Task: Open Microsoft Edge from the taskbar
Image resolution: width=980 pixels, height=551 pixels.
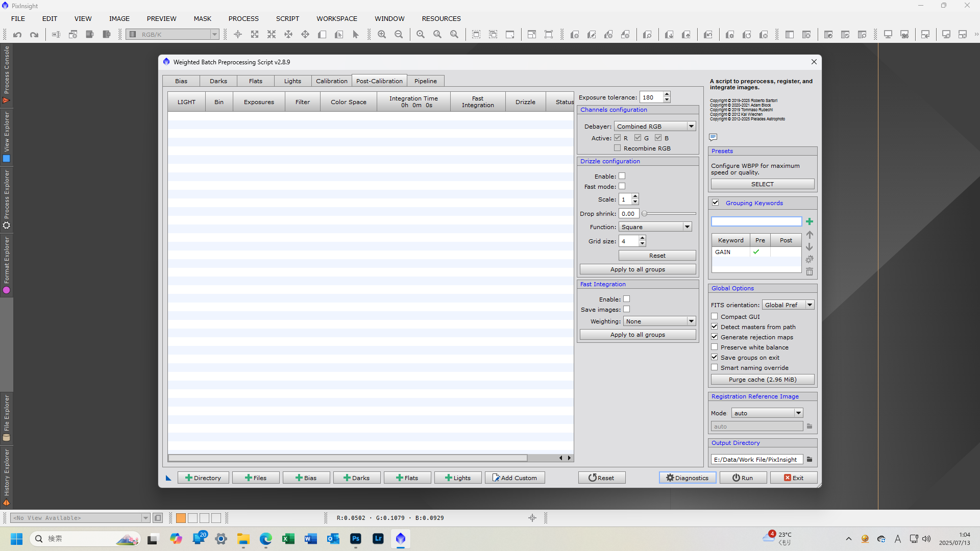Action: [266, 539]
